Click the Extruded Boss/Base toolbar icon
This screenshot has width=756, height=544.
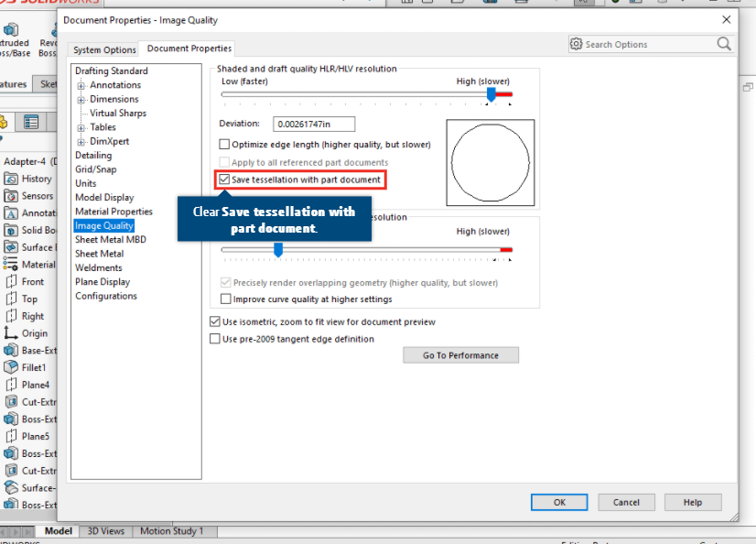tap(11, 30)
